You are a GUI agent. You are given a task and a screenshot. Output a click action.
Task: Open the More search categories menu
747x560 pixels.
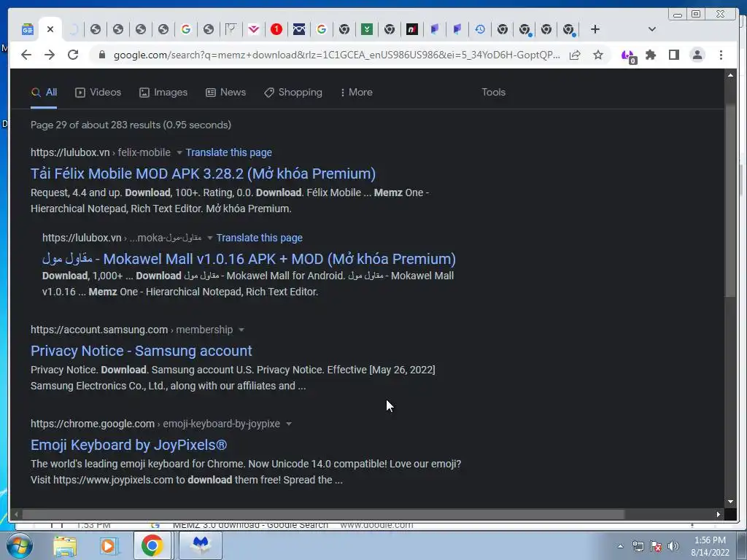[x=357, y=93]
